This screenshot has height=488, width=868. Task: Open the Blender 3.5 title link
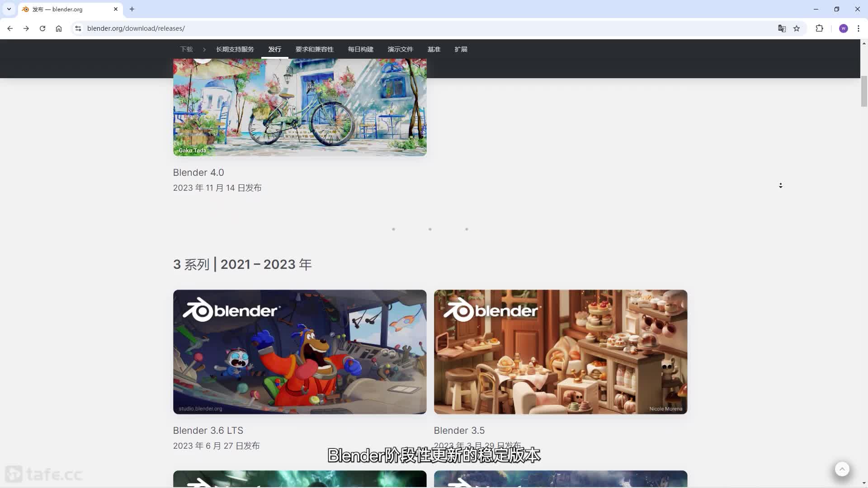(x=459, y=431)
